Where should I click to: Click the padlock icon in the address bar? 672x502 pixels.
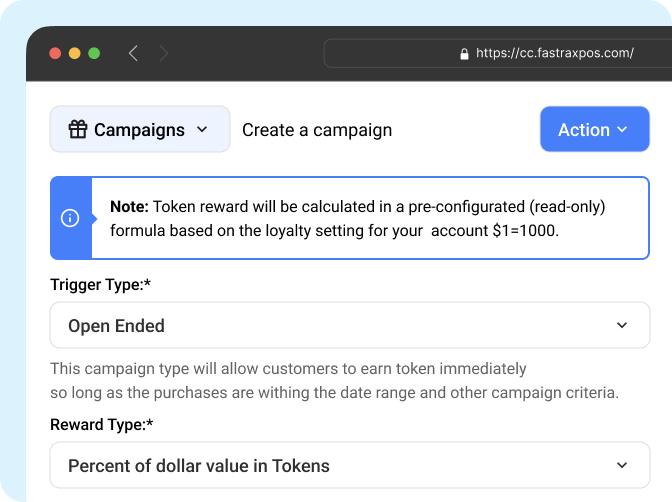point(464,54)
